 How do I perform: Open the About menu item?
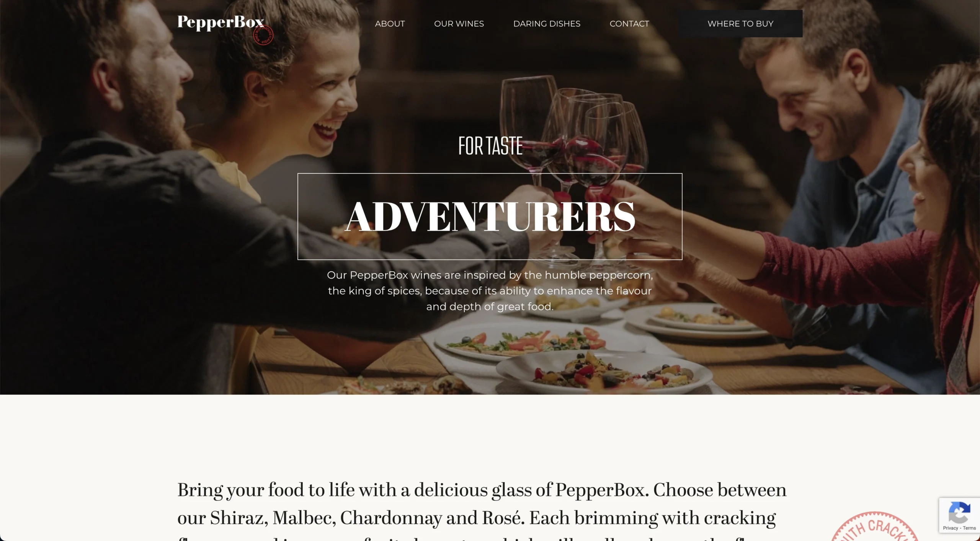click(390, 24)
